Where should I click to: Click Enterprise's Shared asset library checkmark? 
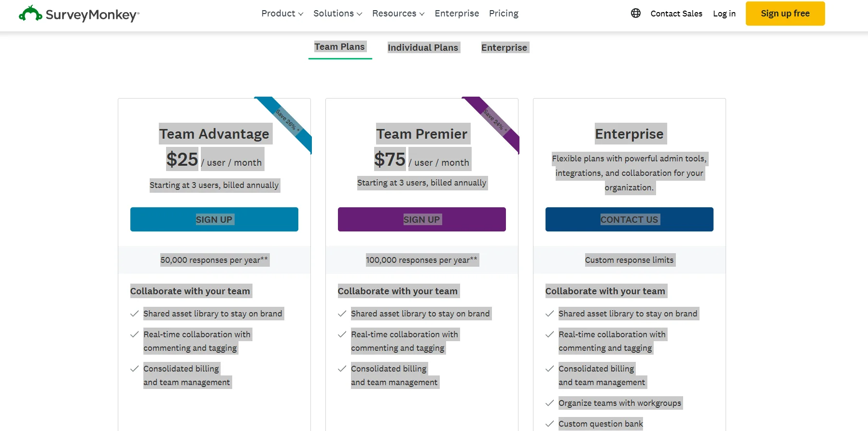tap(549, 314)
